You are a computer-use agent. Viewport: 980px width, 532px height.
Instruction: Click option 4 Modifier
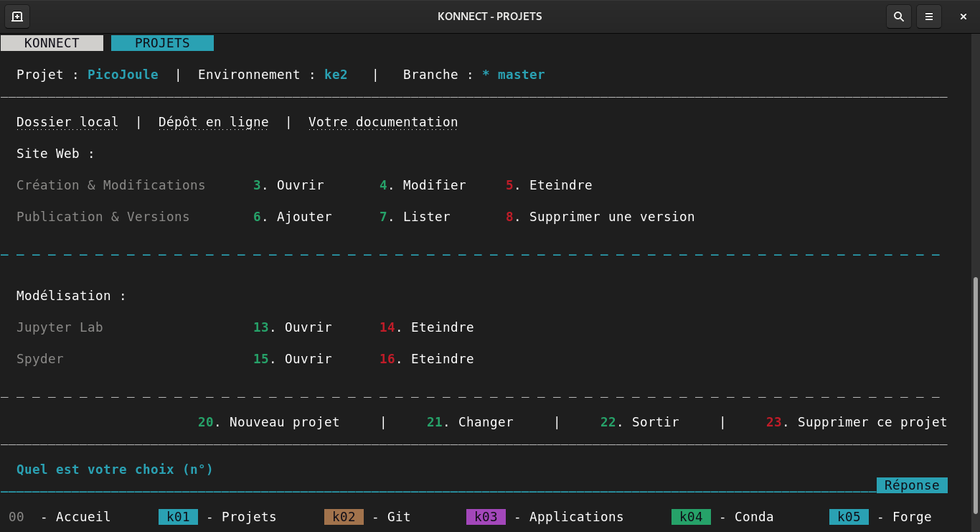[x=423, y=185]
